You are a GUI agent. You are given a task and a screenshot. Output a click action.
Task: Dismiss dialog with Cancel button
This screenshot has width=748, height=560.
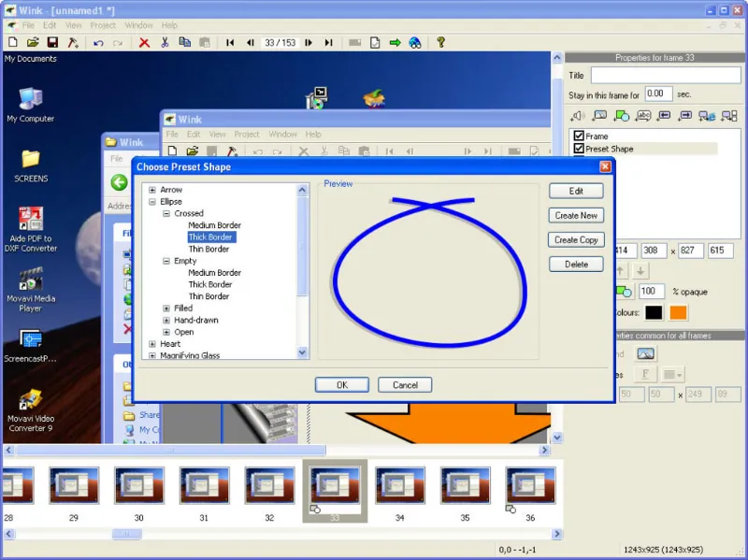coord(405,385)
